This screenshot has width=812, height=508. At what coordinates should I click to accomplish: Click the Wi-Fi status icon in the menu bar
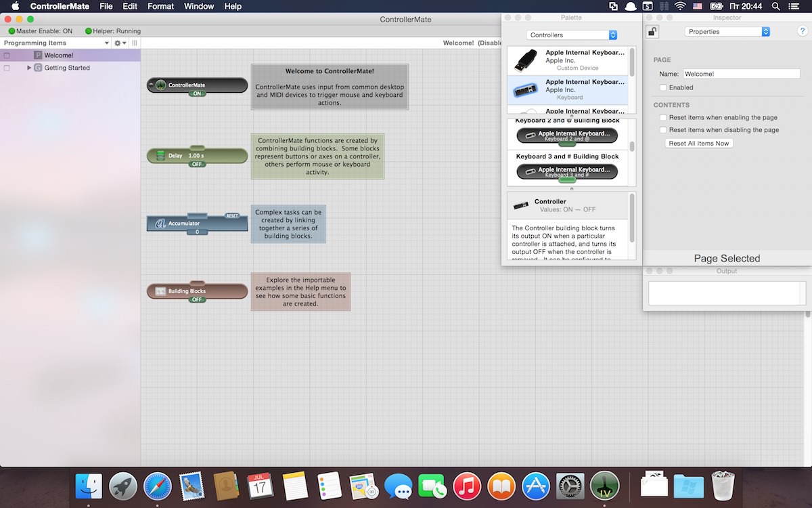(x=680, y=6)
